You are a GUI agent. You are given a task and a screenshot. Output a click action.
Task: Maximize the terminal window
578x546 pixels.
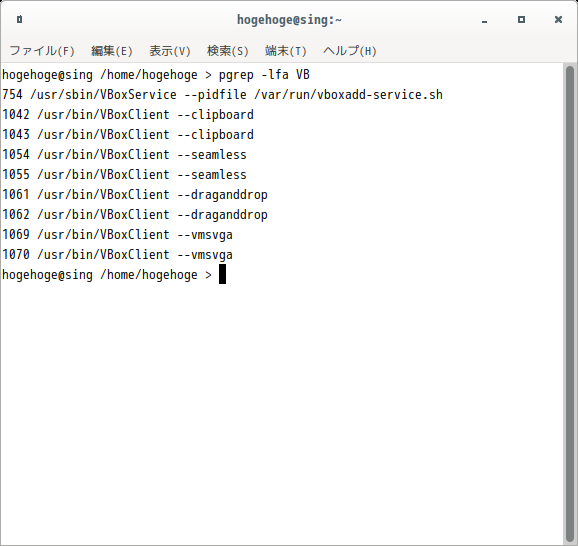point(521,20)
